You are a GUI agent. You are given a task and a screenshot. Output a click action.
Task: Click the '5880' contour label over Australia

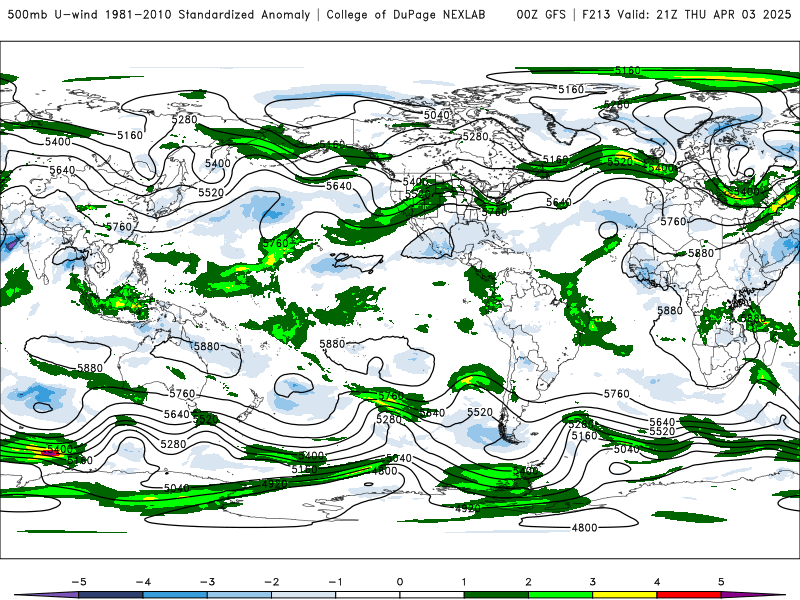tap(207, 346)
